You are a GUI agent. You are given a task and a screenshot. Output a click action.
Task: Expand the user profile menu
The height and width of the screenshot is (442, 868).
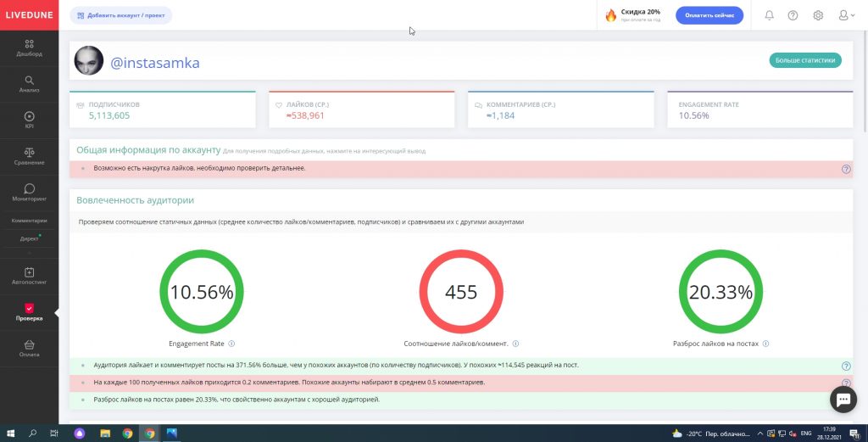pyautogui.click(x=847, y=15)
